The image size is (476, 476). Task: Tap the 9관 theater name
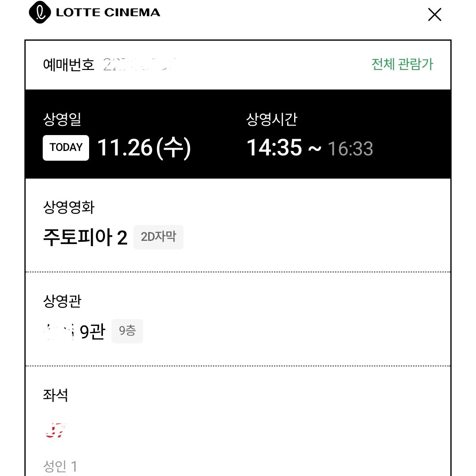coord(92,332)
